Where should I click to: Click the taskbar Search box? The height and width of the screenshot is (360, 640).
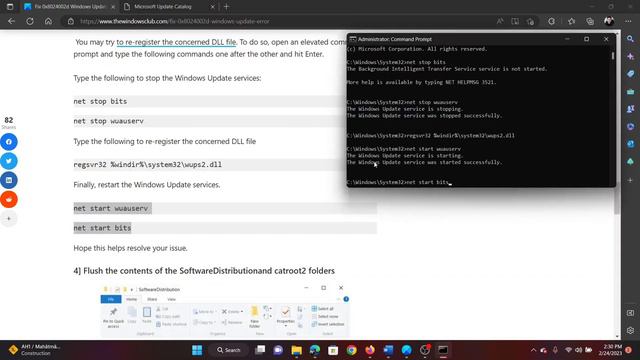pos(229,350)
